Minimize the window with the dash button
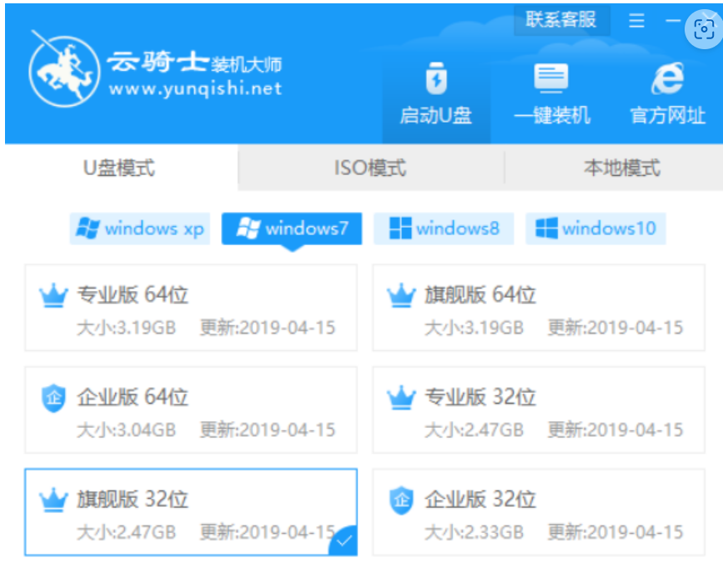The width and height of the screenshot is (723, 588). [x=673, y=21]
